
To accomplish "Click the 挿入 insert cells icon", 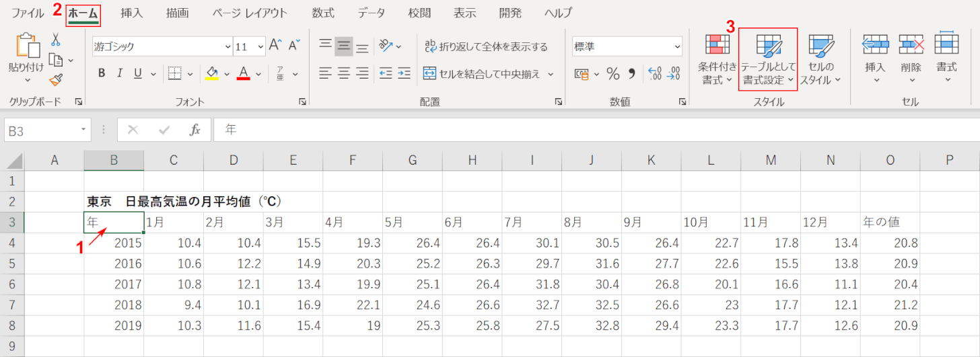I will pyautogui.click(x=876, y=44).
